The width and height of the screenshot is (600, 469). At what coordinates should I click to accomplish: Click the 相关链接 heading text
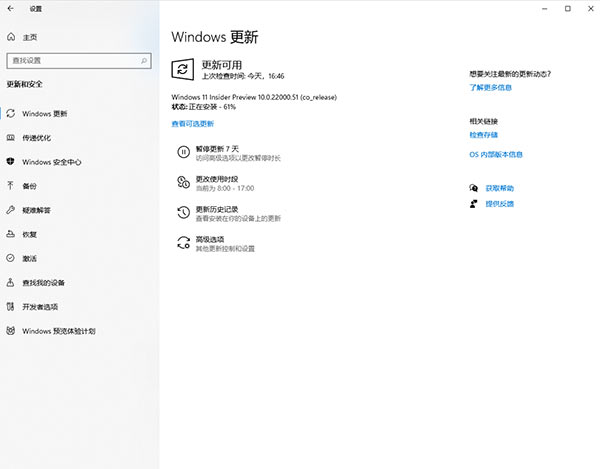(x=484, y=121)
